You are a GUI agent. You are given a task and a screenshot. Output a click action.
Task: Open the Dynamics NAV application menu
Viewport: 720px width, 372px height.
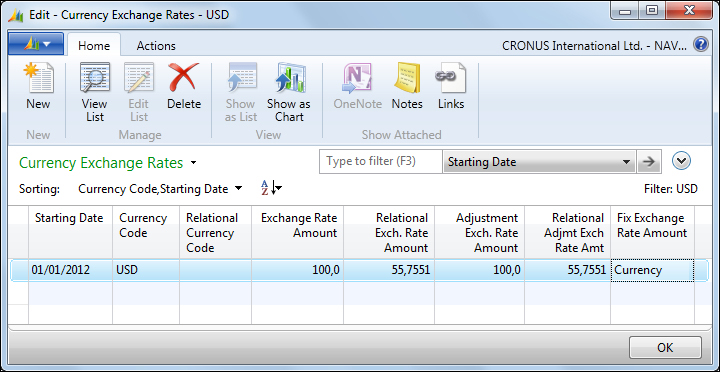pos(36,44)
